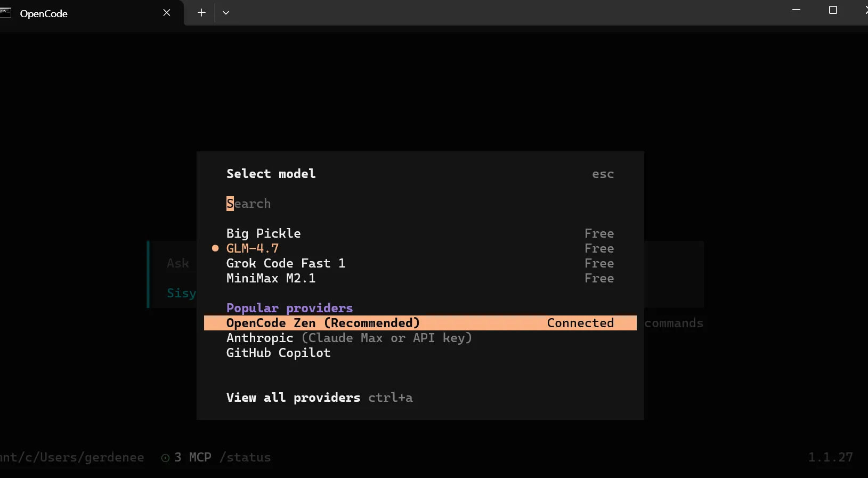Select Grok Code Fast 1
This screenshot has width=868, height=478.
(286, 263)
